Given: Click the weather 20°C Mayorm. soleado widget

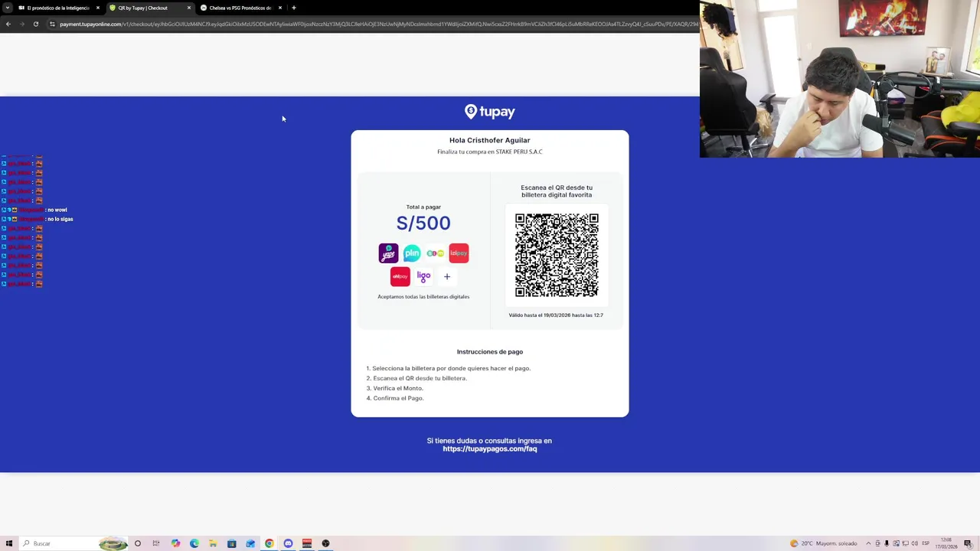Looking at the screenshot, I should (x=824, y=543).
